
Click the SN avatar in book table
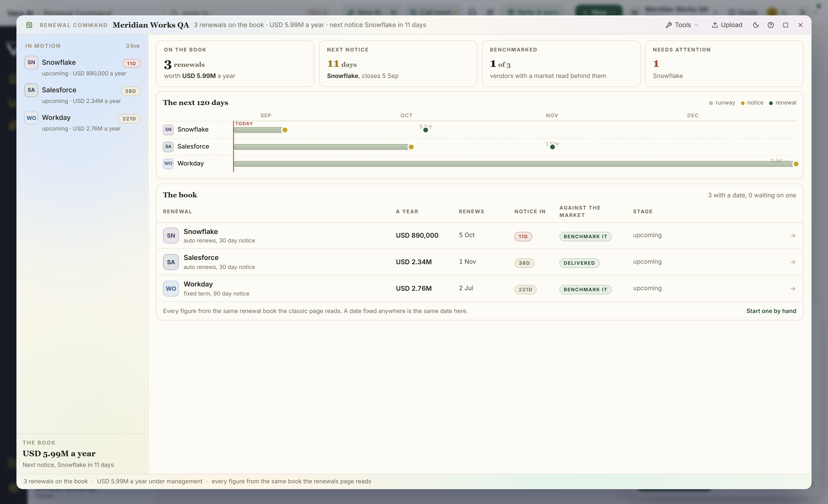point(171,236)
